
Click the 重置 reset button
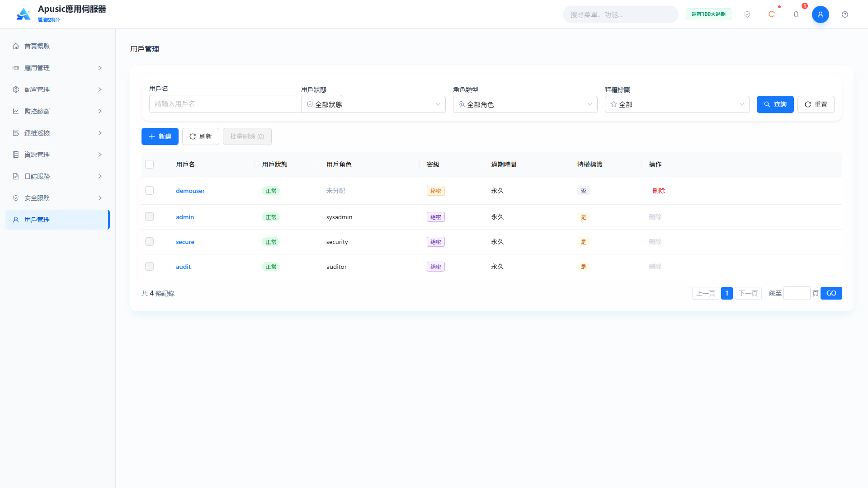point(816,104)
